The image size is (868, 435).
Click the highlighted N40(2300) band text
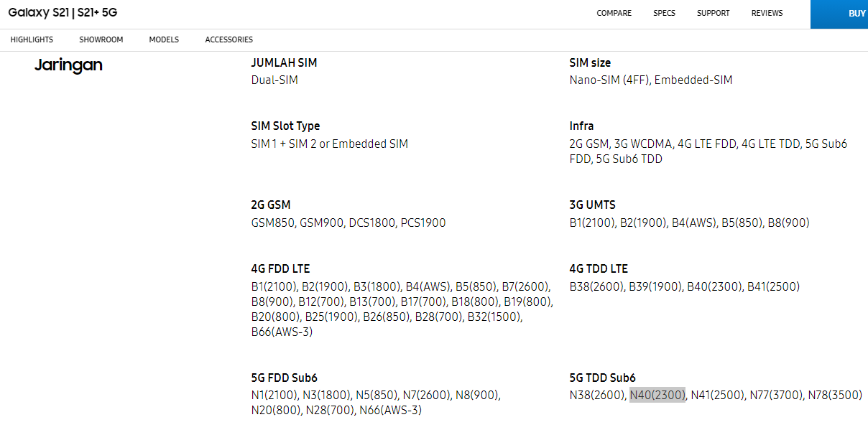point(657,395)
